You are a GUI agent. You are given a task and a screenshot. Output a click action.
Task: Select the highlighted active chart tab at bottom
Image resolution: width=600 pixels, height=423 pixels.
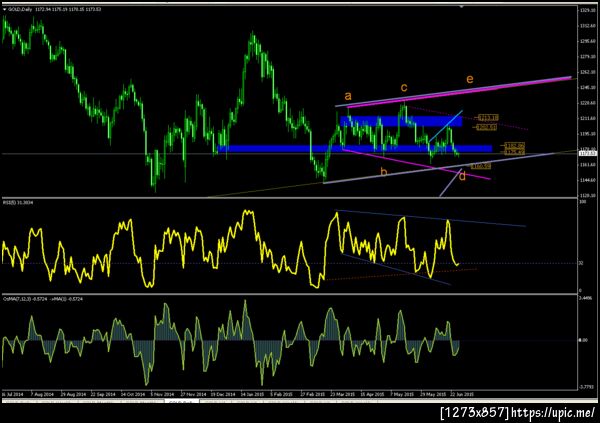click(182, 402)
